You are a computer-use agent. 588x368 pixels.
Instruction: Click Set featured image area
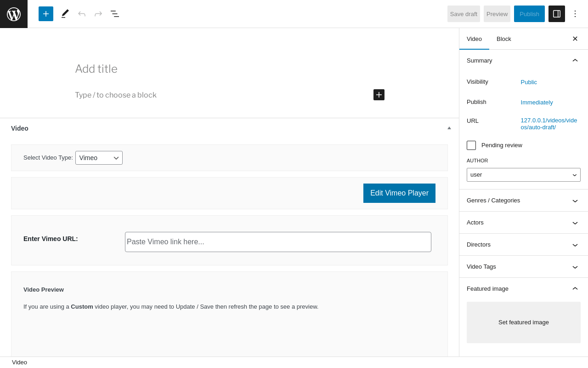point(524,322)
